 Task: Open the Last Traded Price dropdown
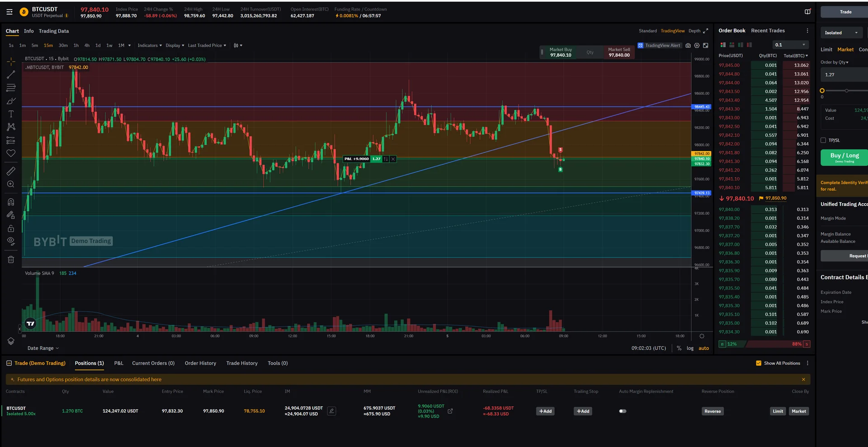(207, 46)
